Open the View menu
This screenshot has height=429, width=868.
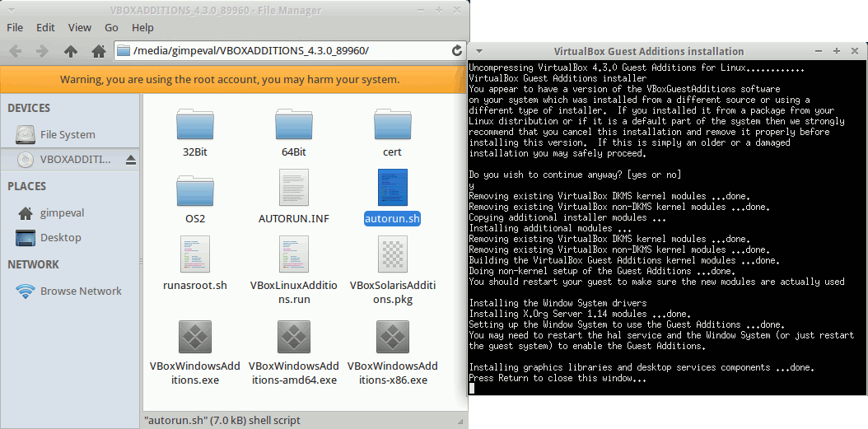[x=80, y=28]
